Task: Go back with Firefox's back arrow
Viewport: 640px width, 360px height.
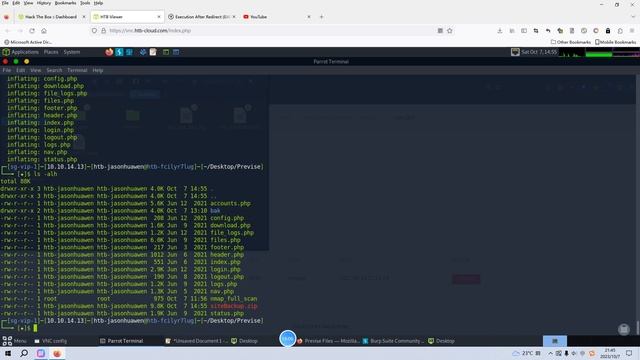Action: (7, 31)
